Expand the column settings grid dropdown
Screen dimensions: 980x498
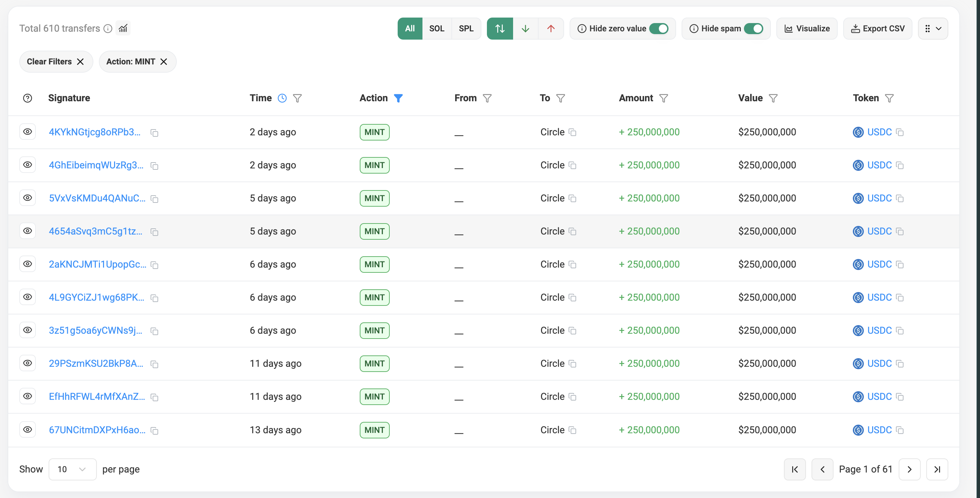coord(933,29)
